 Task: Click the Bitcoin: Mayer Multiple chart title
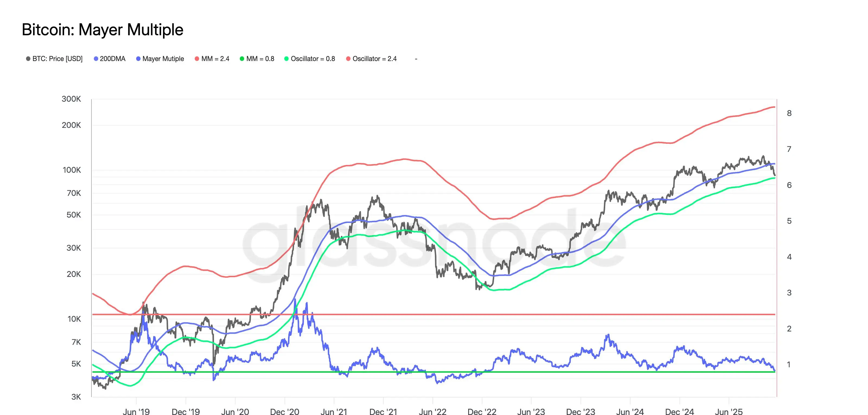[x=103, y=30]
